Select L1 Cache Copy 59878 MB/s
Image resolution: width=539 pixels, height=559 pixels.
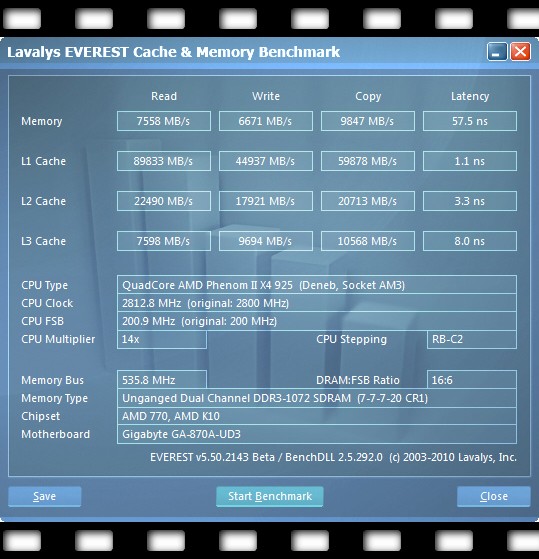pos(368,161)
